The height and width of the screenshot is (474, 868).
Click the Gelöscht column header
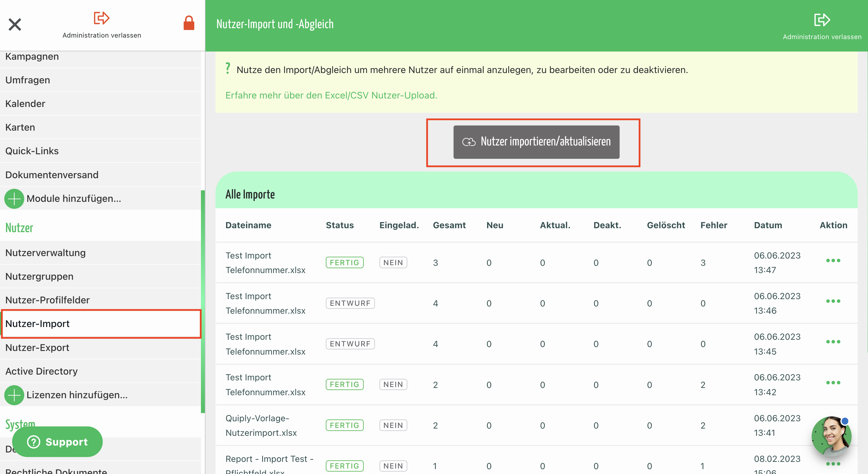pyautogui.click(x=666, y=225)
